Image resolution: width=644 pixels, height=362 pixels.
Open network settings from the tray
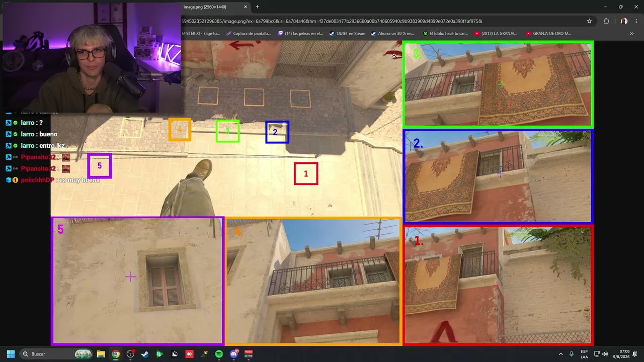click(x=597, y=354)
